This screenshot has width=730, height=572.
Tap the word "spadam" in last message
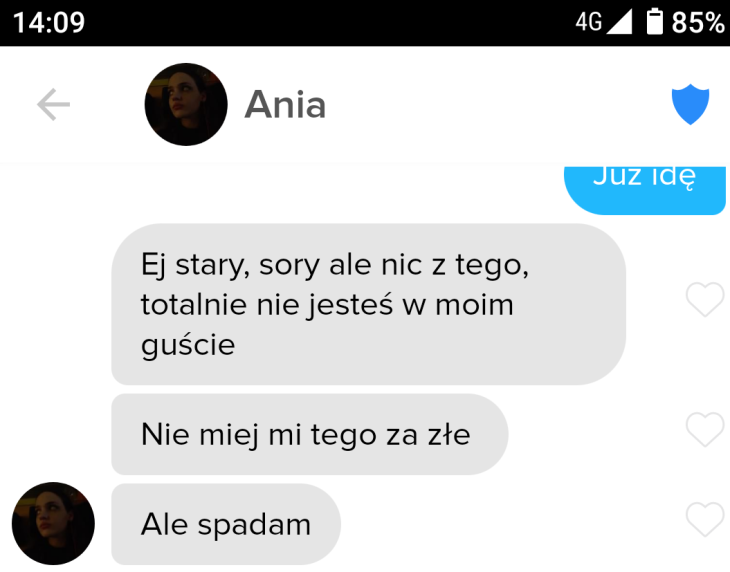coord(254,526)
